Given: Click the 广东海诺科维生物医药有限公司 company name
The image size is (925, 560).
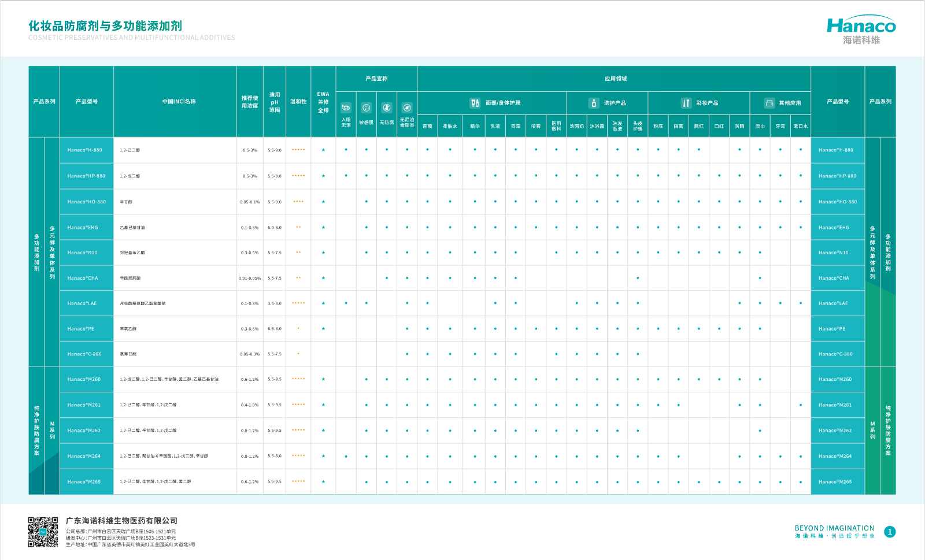Looking at the screenshot, I should (121, 521).
